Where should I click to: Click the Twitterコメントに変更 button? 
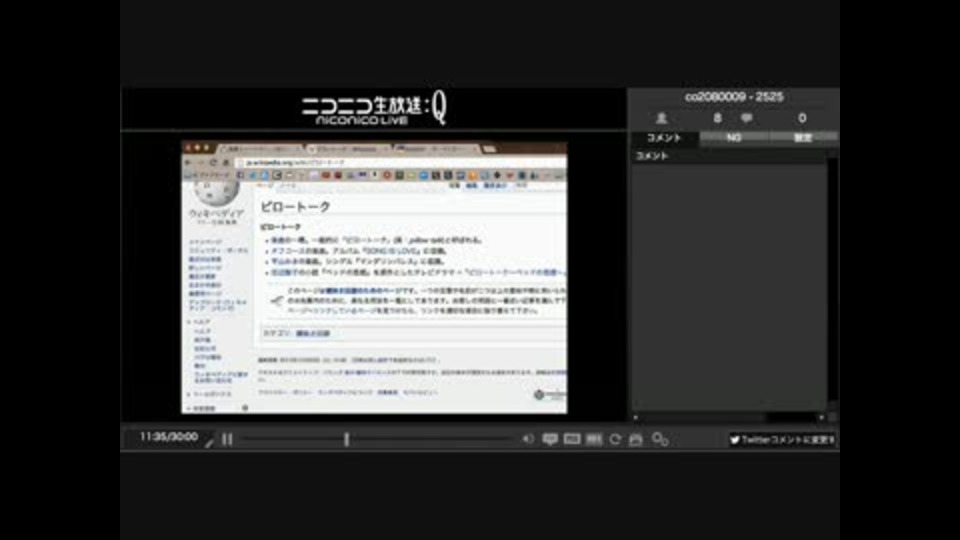click(x=782, y=440)
